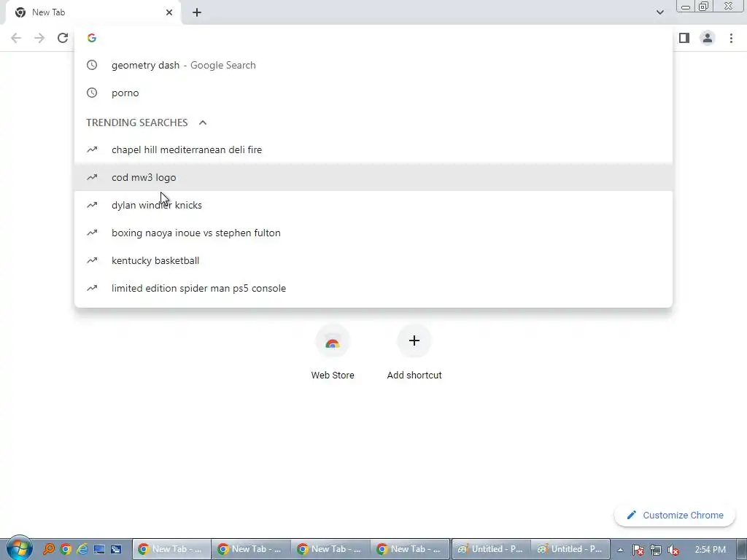This screenshot has width=747, height=560.
Task: Launch Internet Explorer from the taskbar
Action: tap(82, 549)
